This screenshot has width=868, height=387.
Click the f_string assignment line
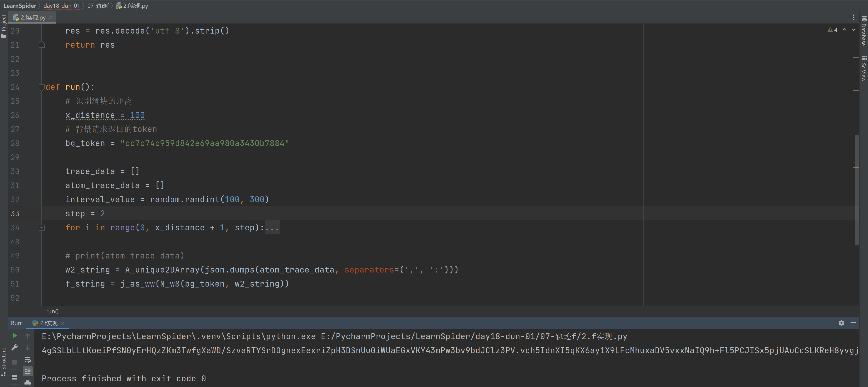pyautogui.click(x=177, y=284)
